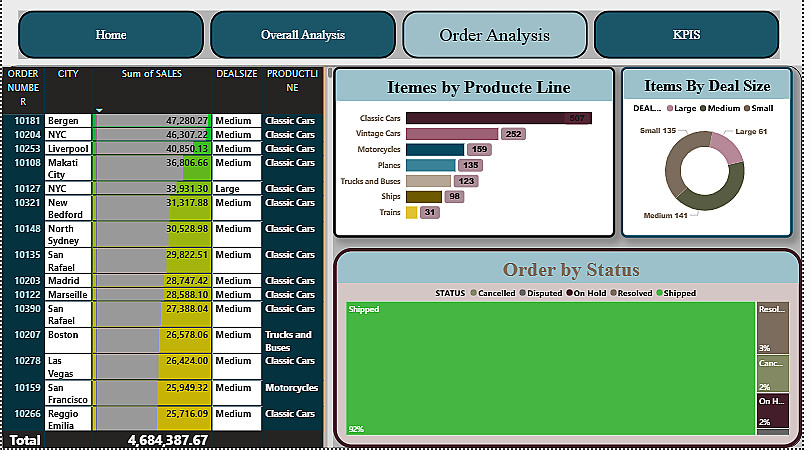This screenshot has width=810, height=450.
Task: Click Large legend marker in Deal Size chart
Action: click(670, 108)
